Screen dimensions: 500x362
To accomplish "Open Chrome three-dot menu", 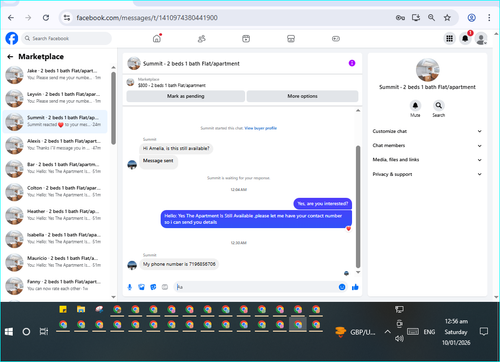I will coord(489,18).
